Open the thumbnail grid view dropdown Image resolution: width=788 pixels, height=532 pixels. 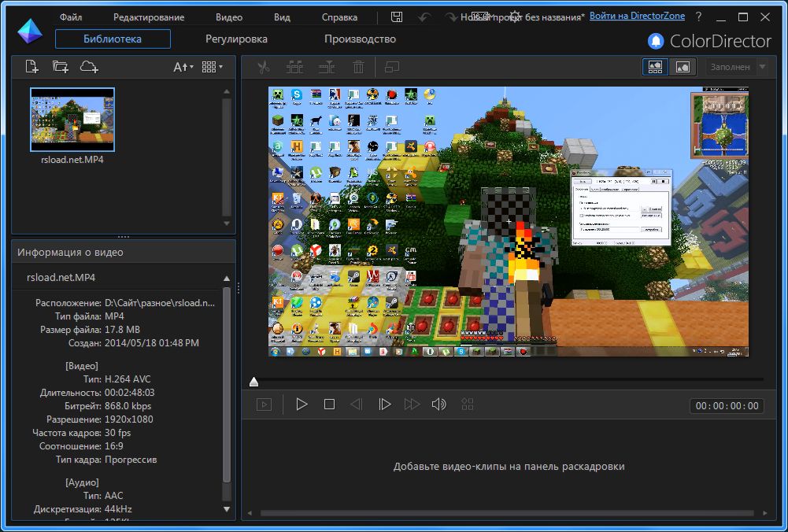click(x=212, y=67)
